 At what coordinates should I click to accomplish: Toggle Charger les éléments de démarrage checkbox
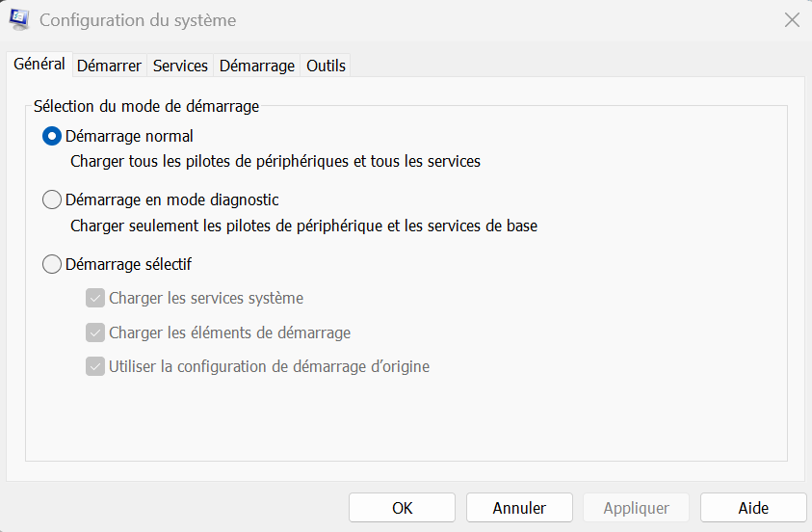click(x=95, y=332)
